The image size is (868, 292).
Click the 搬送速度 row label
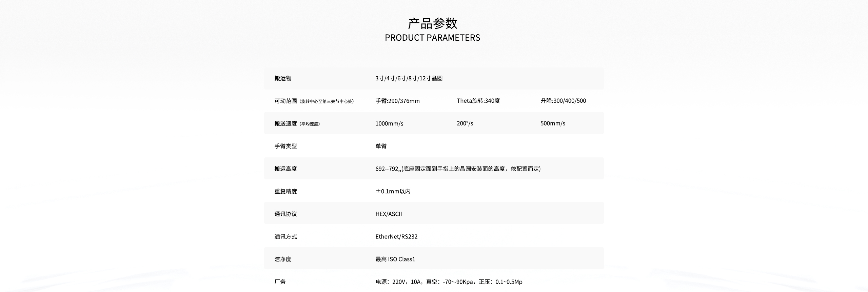(285, 123)
